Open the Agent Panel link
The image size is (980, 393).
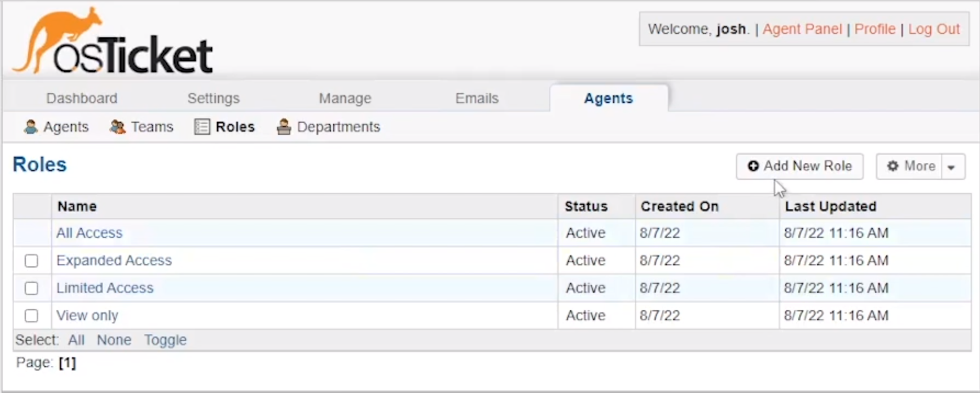click(802, 29)
